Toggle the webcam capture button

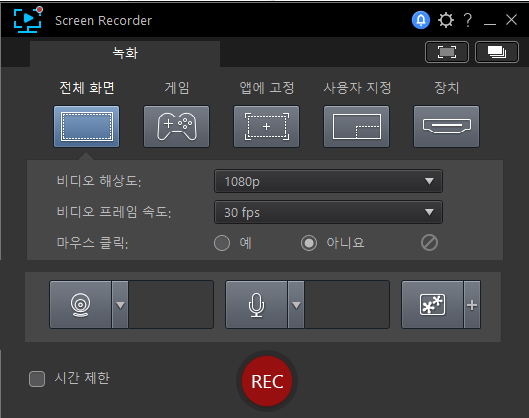pyautogui.click(x=80, y=305)
